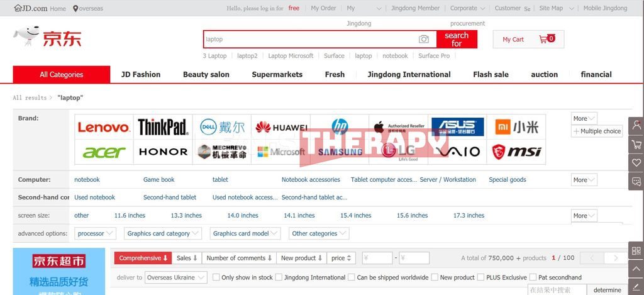Image resolution: width=644 pixels, height=295 pixels.
Task: Open All Categories menu
Action: pyautogui.click(x=61, y=74)
